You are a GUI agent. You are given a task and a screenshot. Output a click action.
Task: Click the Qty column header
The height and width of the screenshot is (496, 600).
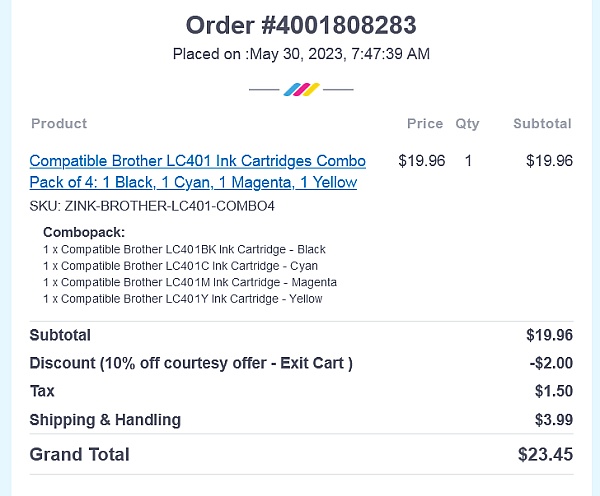click(x=467, y=124)
